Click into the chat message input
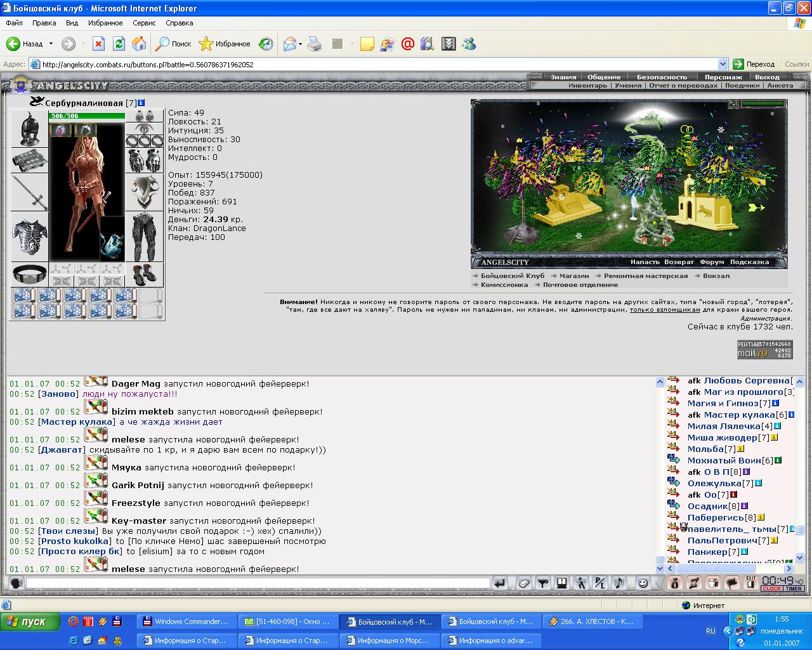Screen dimensions: 812x650 click(x=258, y=583)
